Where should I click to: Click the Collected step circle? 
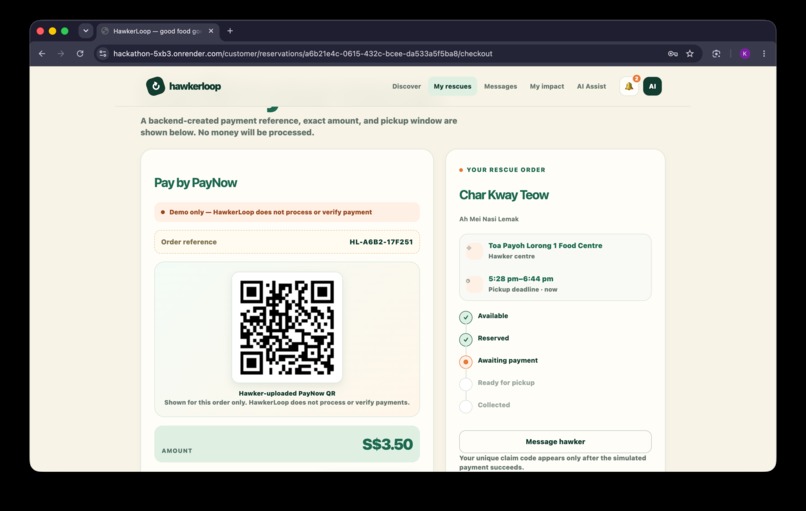point(466,406)
